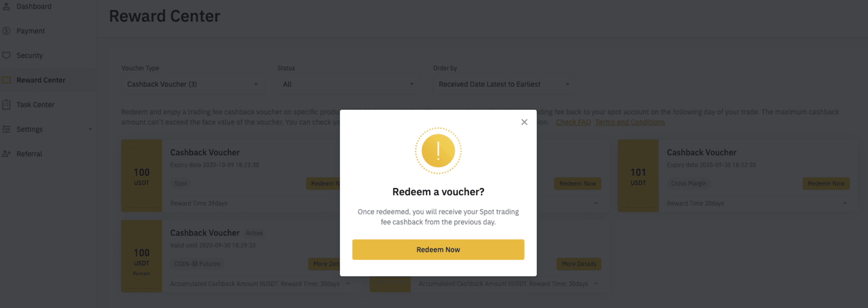The height and width of the screenshot is (308, 868).
Task: Open Referral in the sidebar menu
Action: 29,154
